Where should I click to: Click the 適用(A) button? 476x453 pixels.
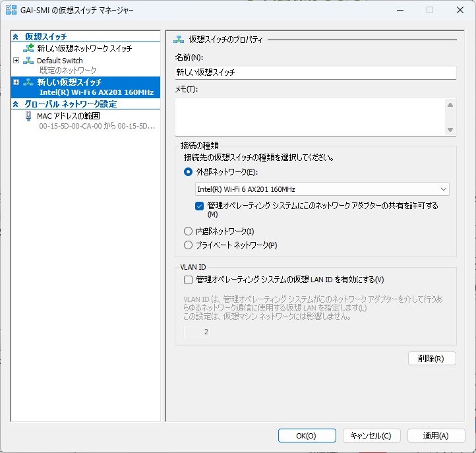[x=436, y=436]
